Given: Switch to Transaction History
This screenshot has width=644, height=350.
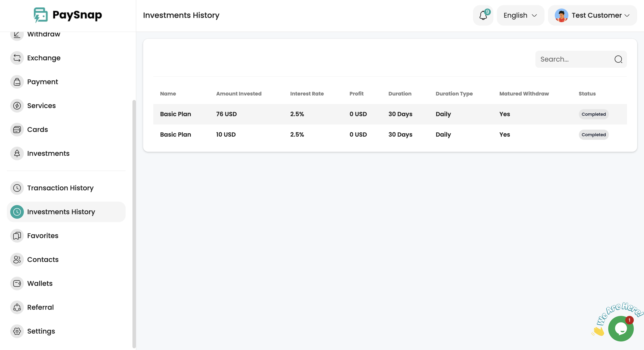Looking at the screenshot, I should (60, 188).
